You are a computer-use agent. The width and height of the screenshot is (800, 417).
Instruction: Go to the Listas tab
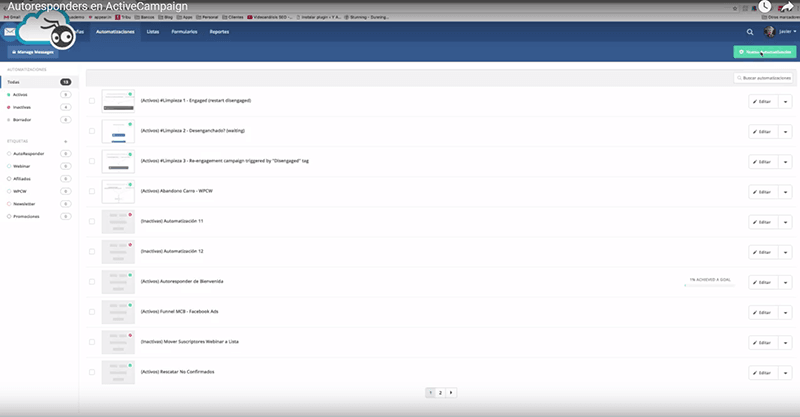(153, 32)
